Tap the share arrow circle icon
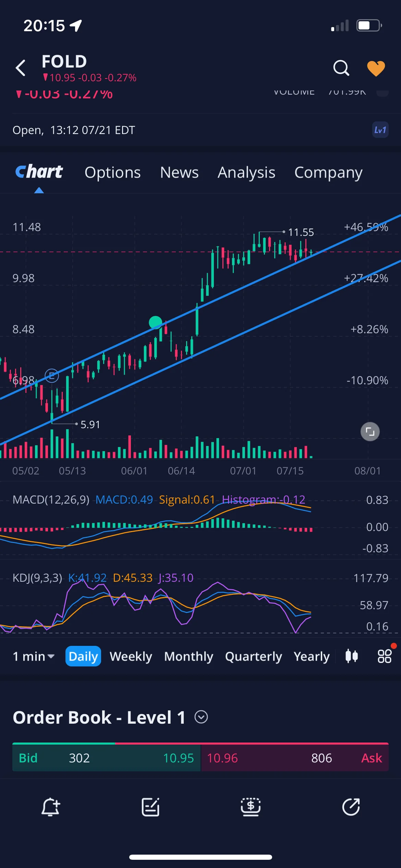This screenshot has height=868, width=401. (351, 807)
